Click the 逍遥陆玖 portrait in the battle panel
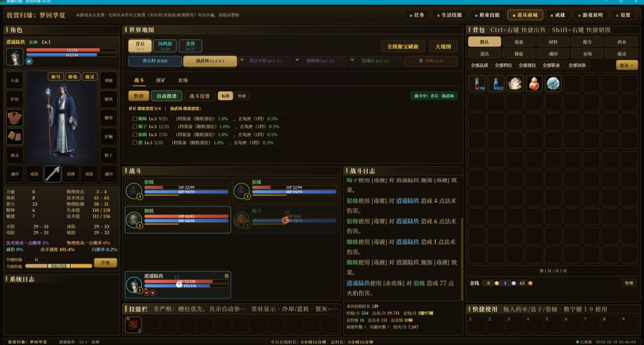This screenshot has height=345, width=644. click(134, 285)
